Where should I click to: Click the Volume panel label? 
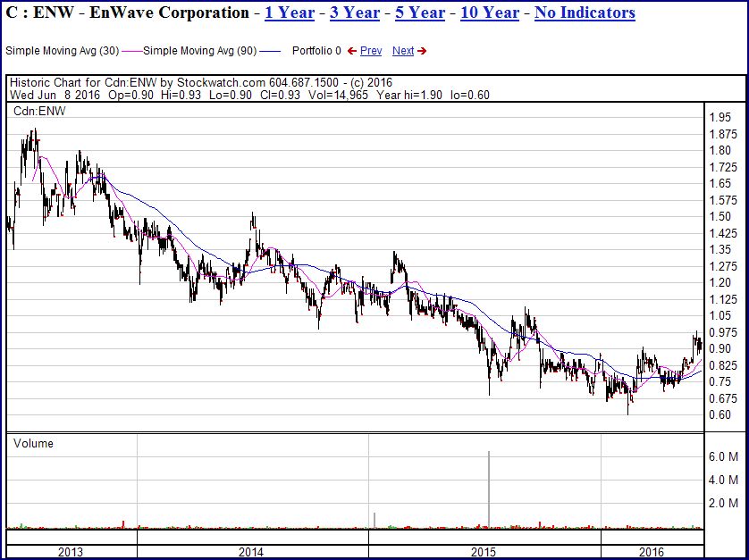click(33, 444)
